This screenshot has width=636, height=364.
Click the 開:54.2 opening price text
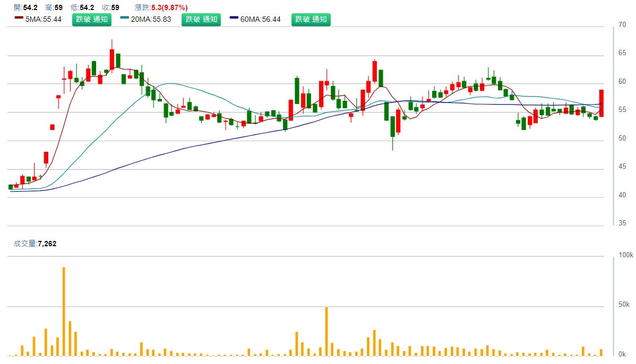pos(25,7)
